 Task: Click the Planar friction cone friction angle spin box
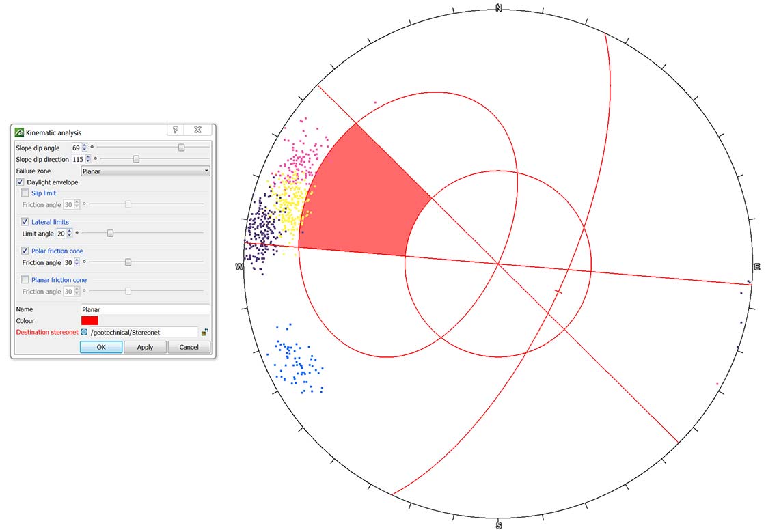pos(72,292)
